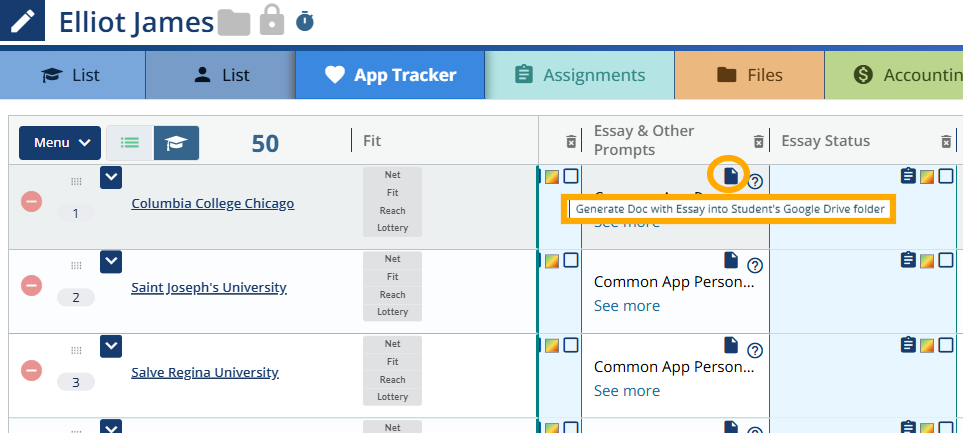The height and width of the screenshot is (433, 963).
Task: Tick the essay prompts checkbox for Saint Joseph's University
Action: point(571,260)
